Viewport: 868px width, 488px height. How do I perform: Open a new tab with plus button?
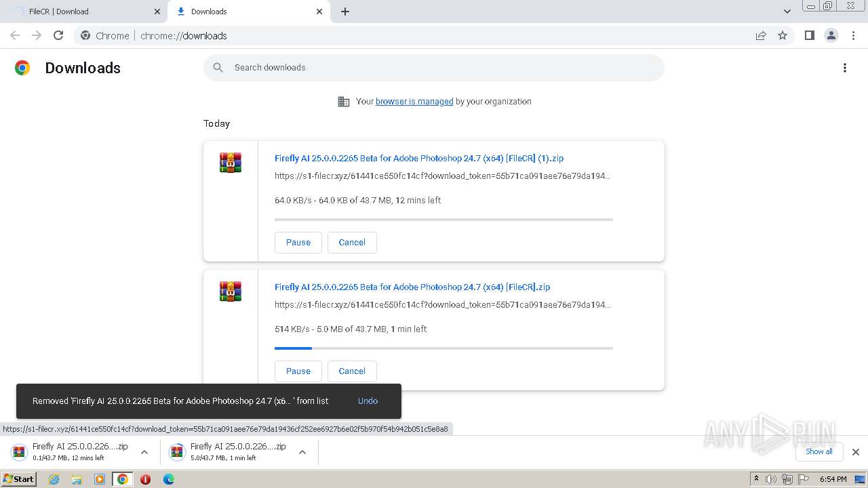point(344,12)
